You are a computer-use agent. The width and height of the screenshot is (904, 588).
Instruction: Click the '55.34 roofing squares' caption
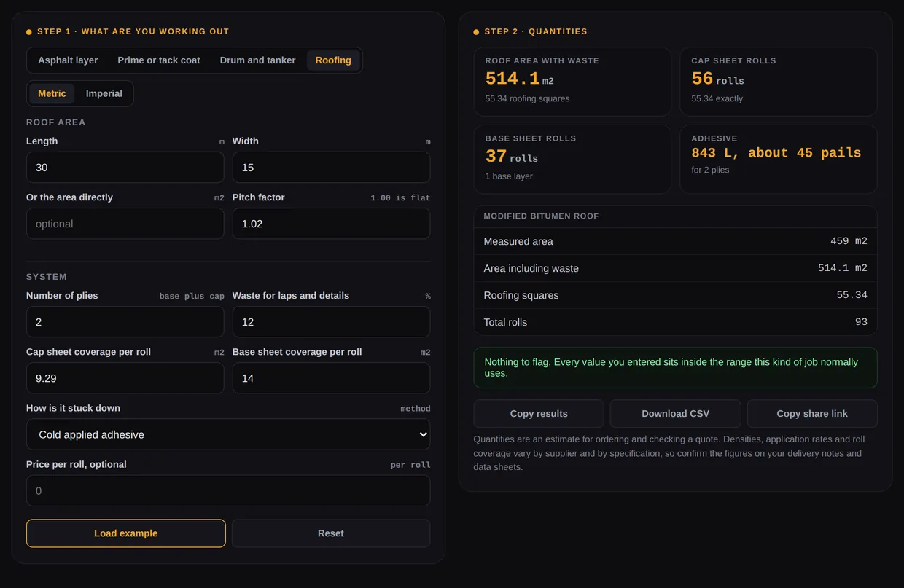pos(527,98)
